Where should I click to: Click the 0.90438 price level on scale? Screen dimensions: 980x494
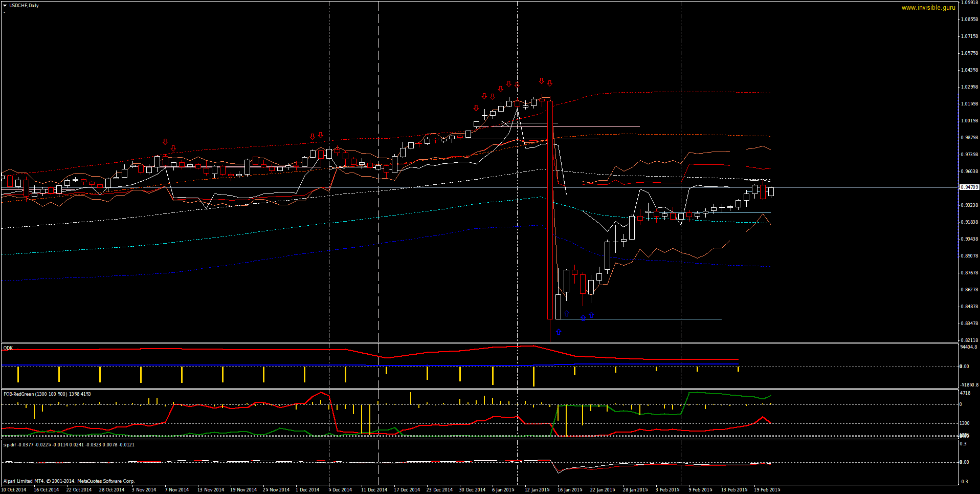click(969, 239)
